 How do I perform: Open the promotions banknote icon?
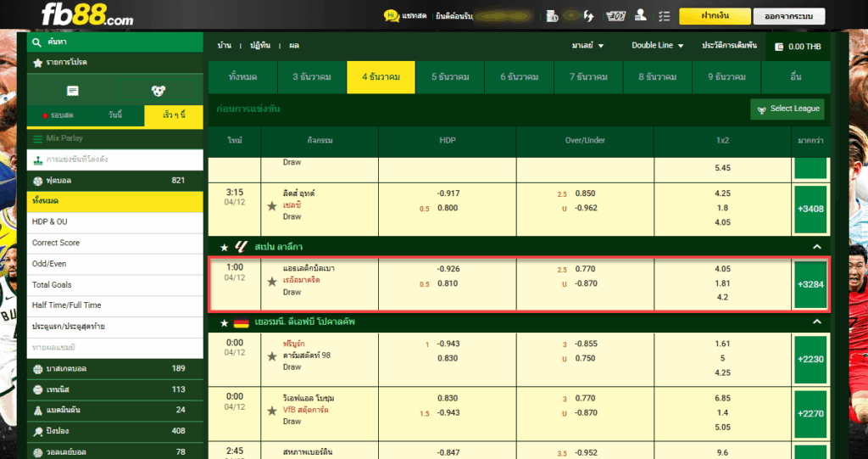pyautogui.click(x=615, y=16)
